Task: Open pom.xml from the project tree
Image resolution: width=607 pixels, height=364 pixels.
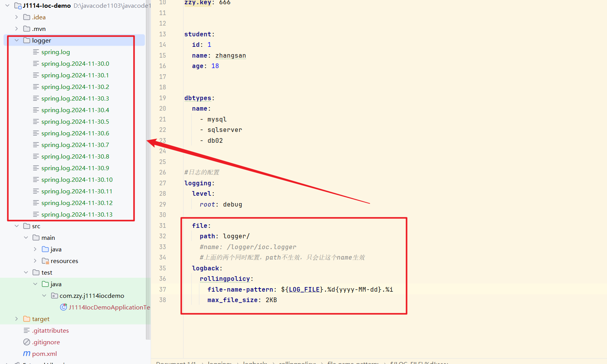Action: click(x=45, y=354)
